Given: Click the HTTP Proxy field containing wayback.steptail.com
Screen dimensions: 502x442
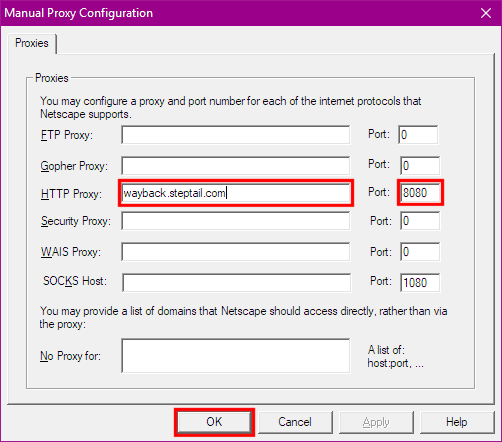Looking at the screenshot, I should click(x=236, y=193).
